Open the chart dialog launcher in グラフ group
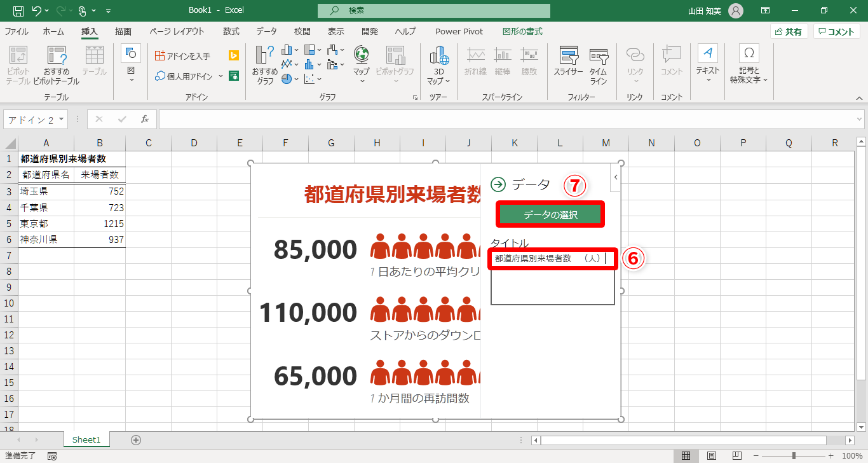This screenshot has width=868, height=463. tap(416, 98)
